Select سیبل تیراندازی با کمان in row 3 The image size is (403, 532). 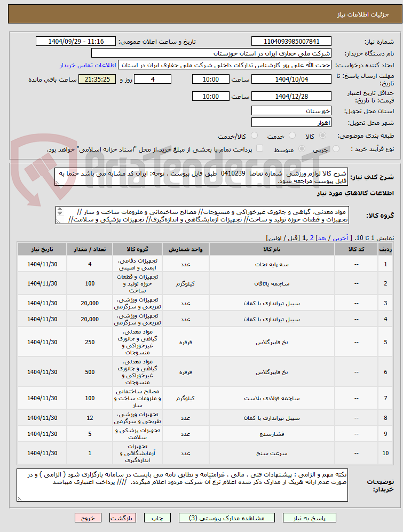tap(272, 303)
